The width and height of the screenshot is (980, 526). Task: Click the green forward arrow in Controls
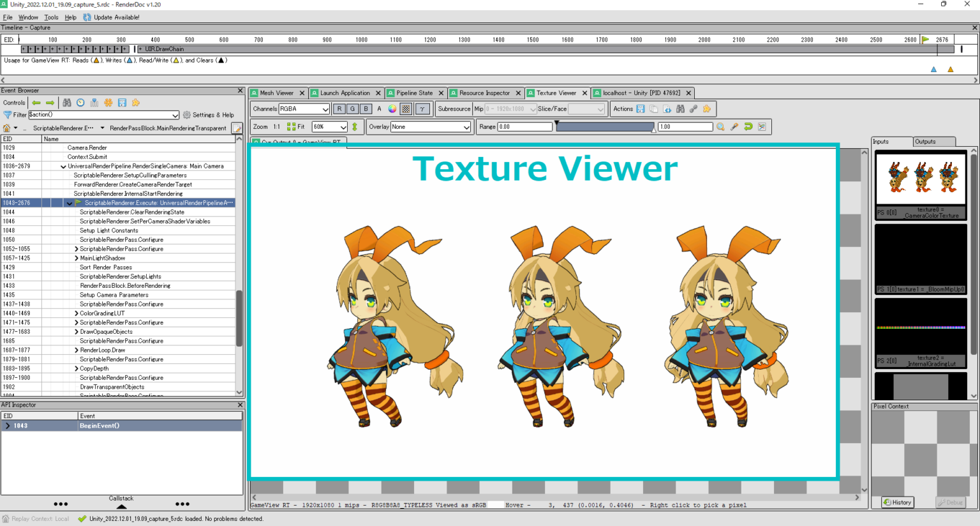coord(49,102)
